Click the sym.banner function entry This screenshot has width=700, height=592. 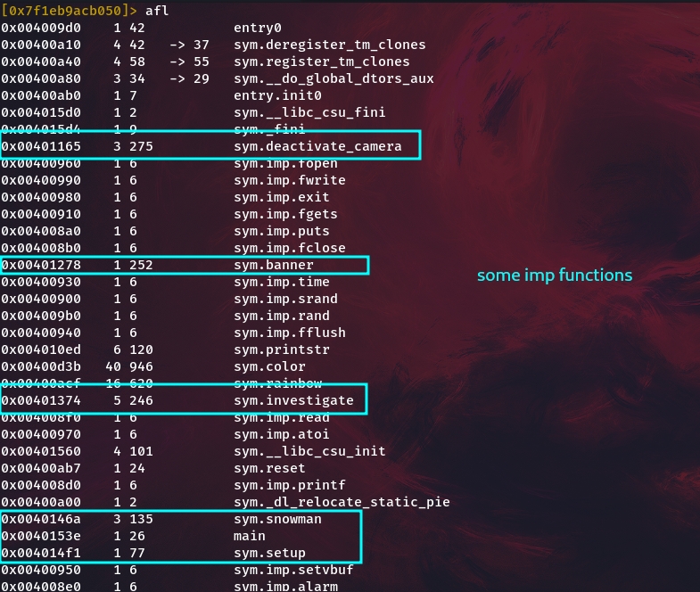click(274, 265)
